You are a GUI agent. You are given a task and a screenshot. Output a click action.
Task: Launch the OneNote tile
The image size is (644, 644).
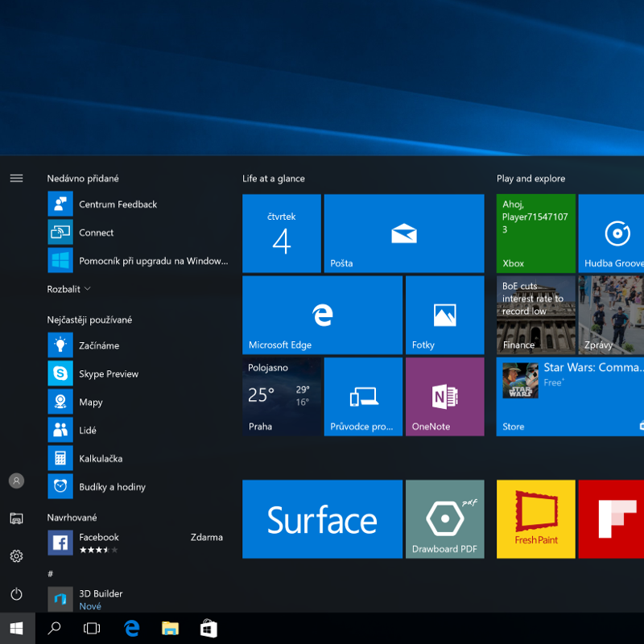click(x=445, y=397)
